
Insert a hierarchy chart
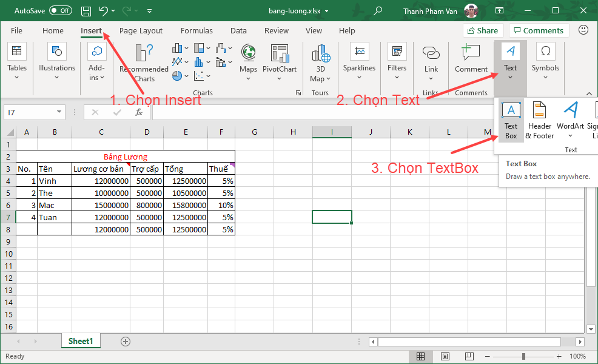[202, 48]
